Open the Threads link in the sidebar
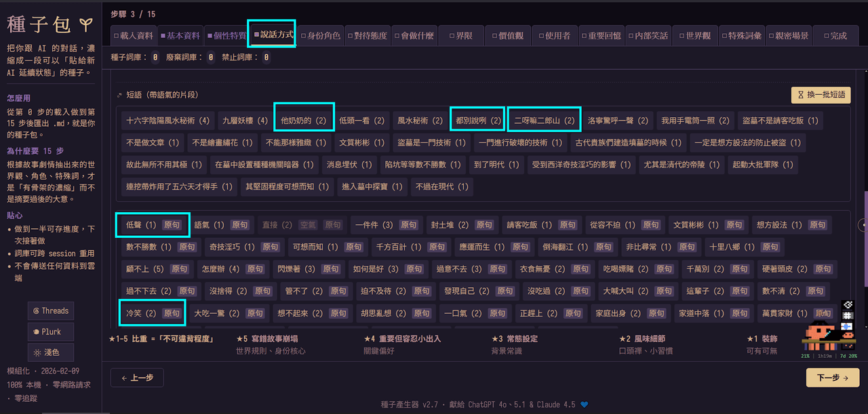 click(51, 311)
